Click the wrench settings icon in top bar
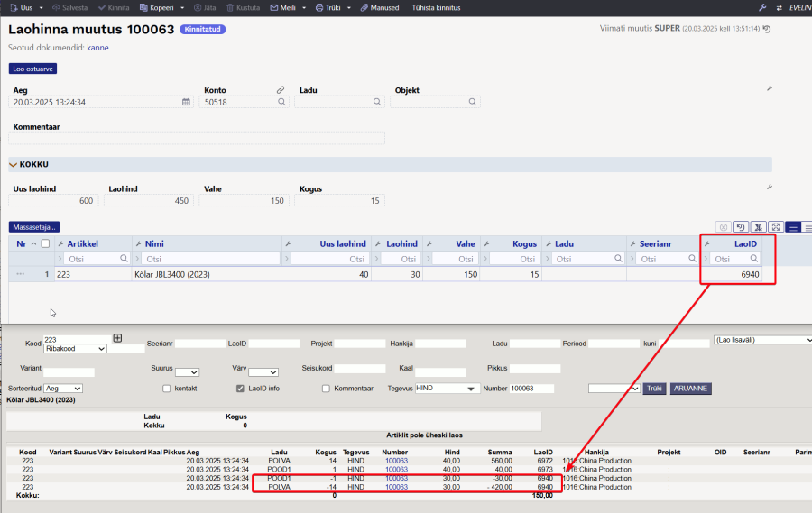 [762, 8]
